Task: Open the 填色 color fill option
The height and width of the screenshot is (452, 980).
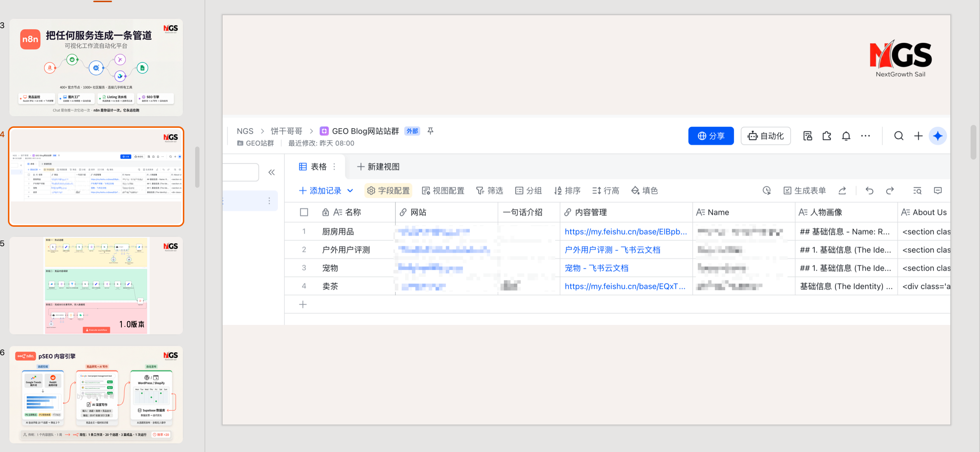Action: point(644,191)
